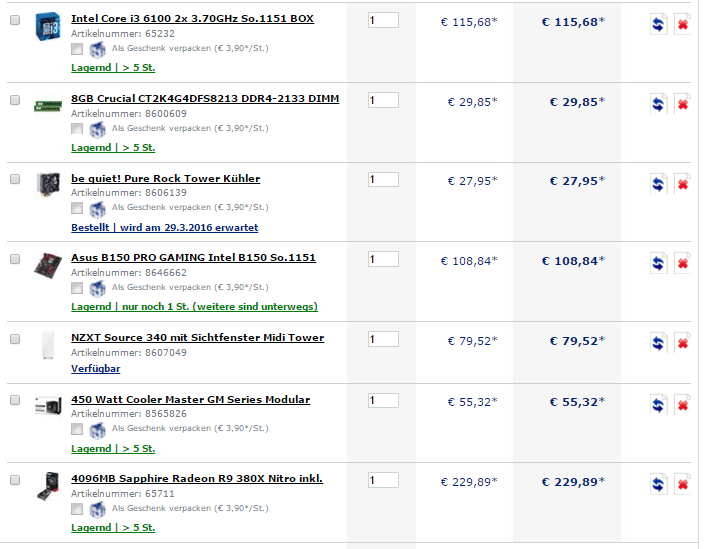Enable gift wrapping for Asus B150 PRO GAMING
Screen dimensions: 708x549
click(77, 288)
